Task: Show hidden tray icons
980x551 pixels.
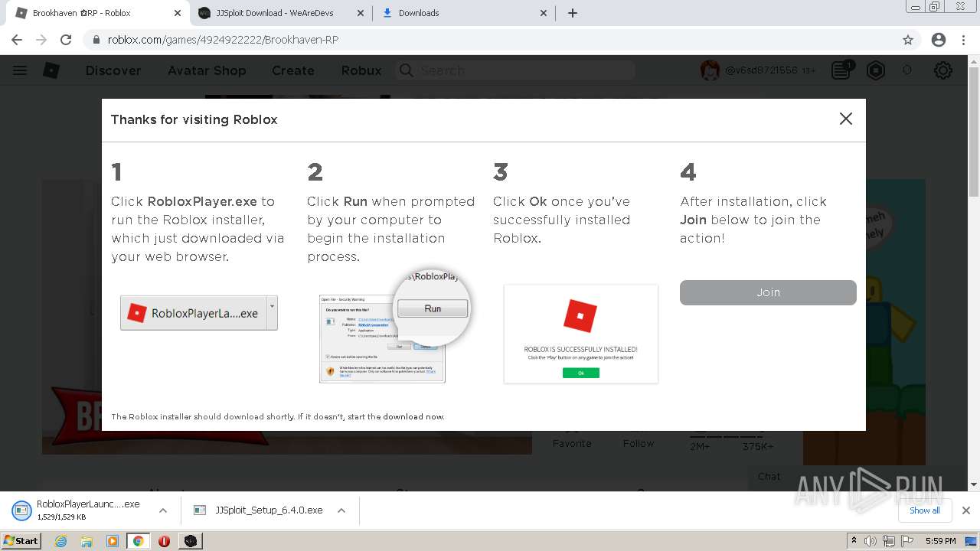Action: point(854,541)
